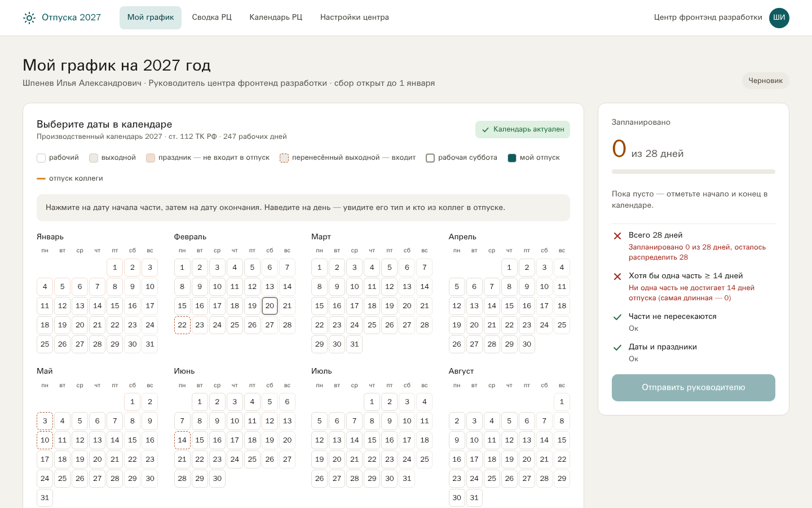This screenshot has height=508, width=812.
Task: Select August 31 in the calendar
Action: [474, 497]
